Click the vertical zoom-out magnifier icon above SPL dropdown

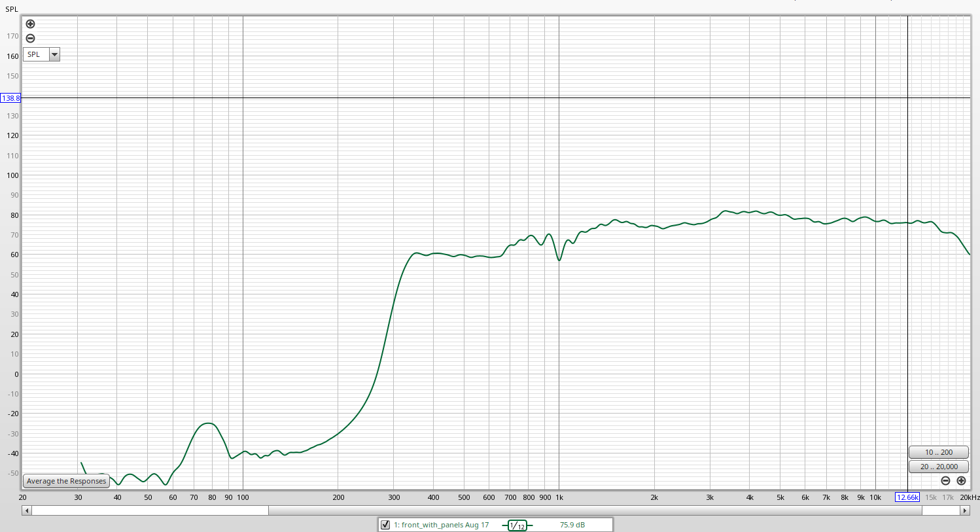coord(30,39)
